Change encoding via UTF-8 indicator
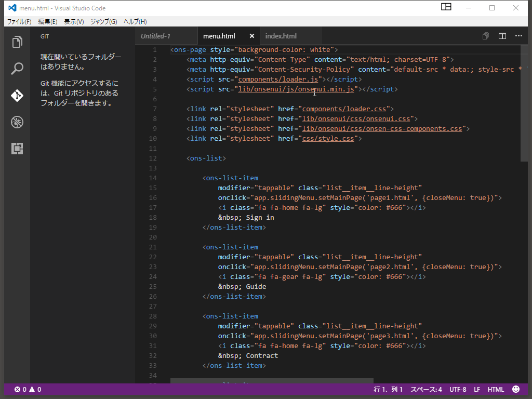The width and height of the screenshot is (532, 399). coord(458,390)
